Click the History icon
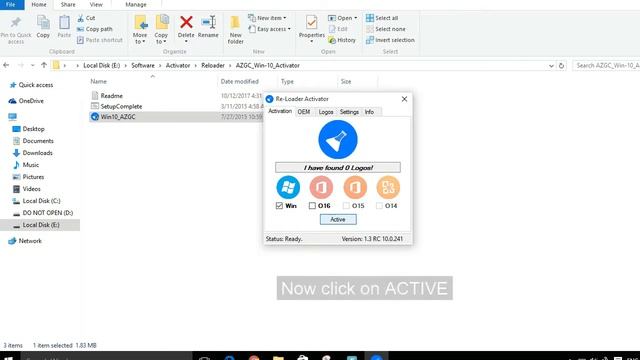The image size is (640, 360). pos(332,40)
